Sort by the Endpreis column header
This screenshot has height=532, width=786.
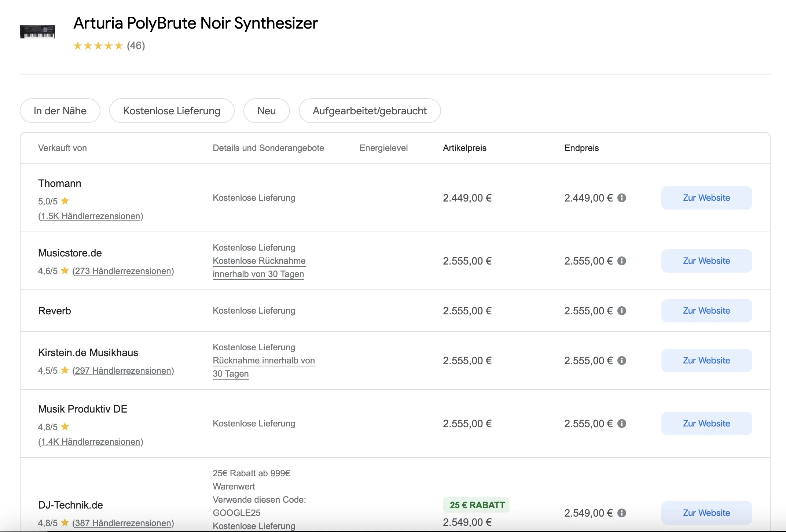click(581, 148)
